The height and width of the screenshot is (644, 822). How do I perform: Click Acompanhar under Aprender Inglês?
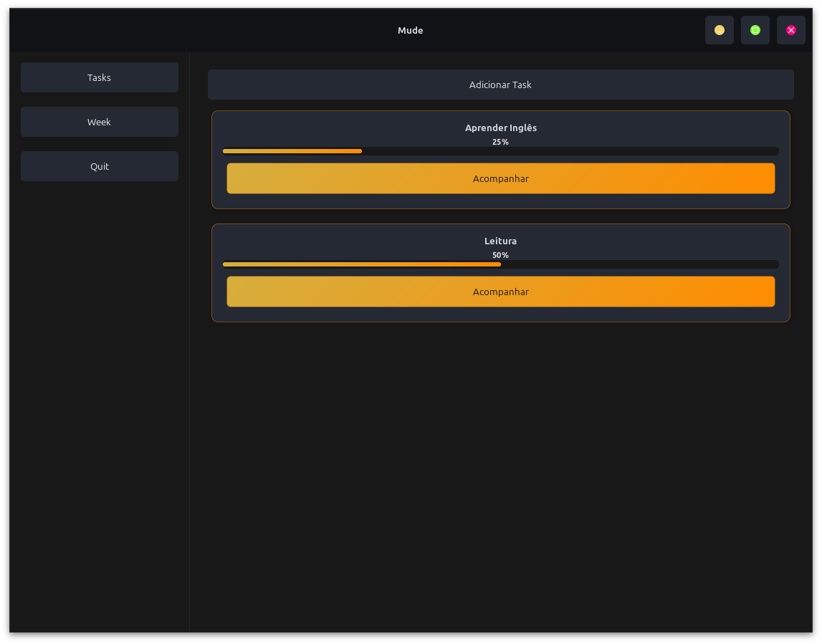pyautogui.click(x=501, y=178)
